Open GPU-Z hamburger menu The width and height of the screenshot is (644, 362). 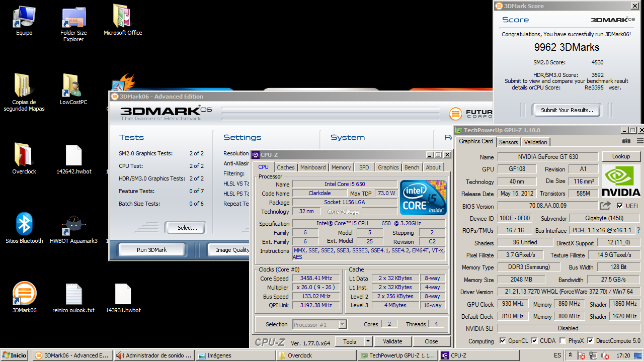coord(639,141)
